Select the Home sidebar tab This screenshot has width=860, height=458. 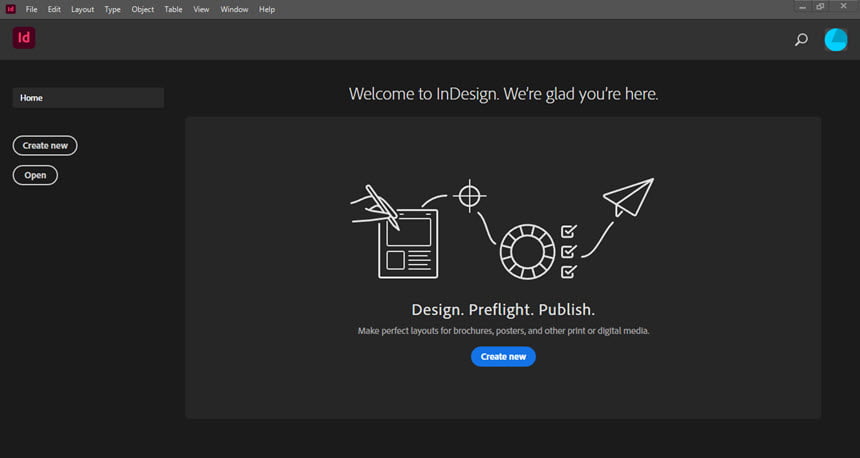click(88, 98)
